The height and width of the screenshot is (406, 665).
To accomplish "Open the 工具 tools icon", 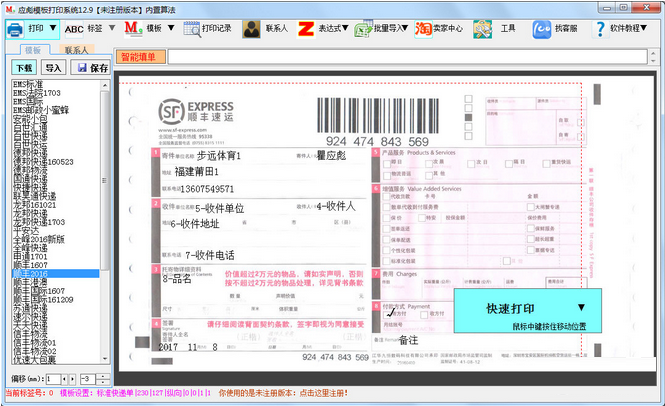I will [483, 29].
